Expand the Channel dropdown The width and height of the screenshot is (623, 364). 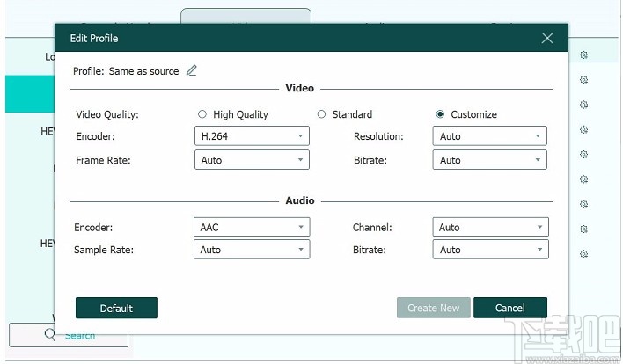coord(490,227)
